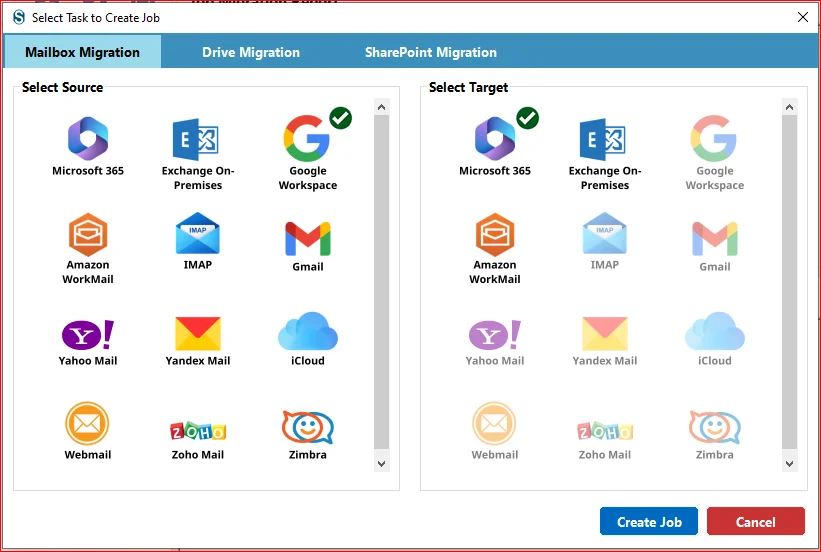Click Select Target scrollbar thumb
Viewport: 821px width, 552px height.
[790, 282]
